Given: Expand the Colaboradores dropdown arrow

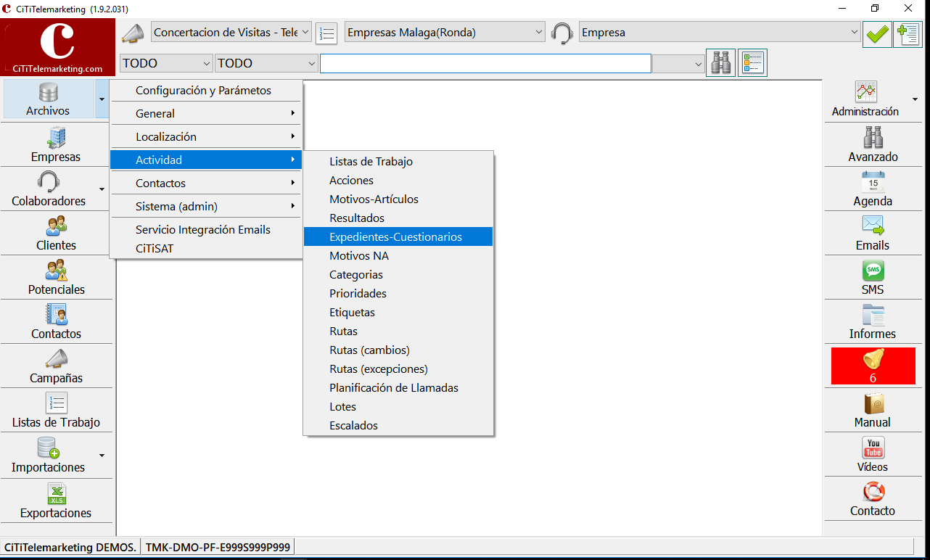Looking at the screenshot, I should [102, 189].
